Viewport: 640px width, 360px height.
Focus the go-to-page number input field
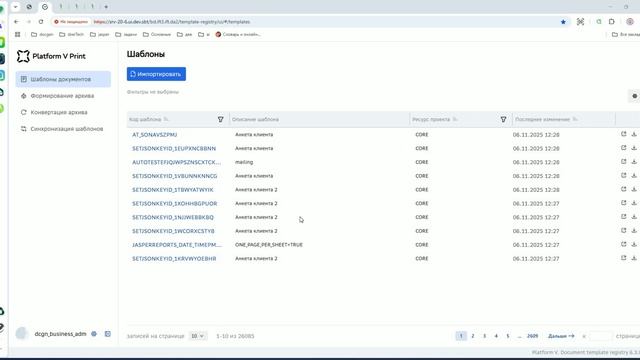click(601, 336)
